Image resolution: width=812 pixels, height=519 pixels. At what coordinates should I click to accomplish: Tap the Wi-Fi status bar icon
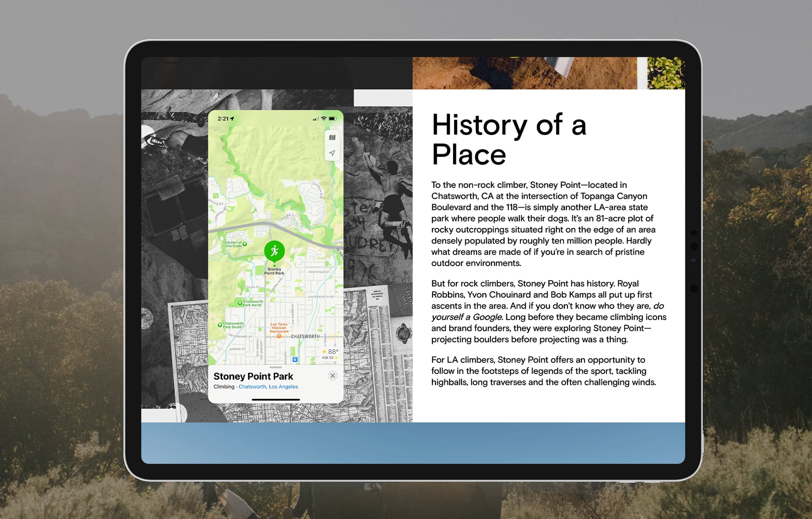[324, 119]
